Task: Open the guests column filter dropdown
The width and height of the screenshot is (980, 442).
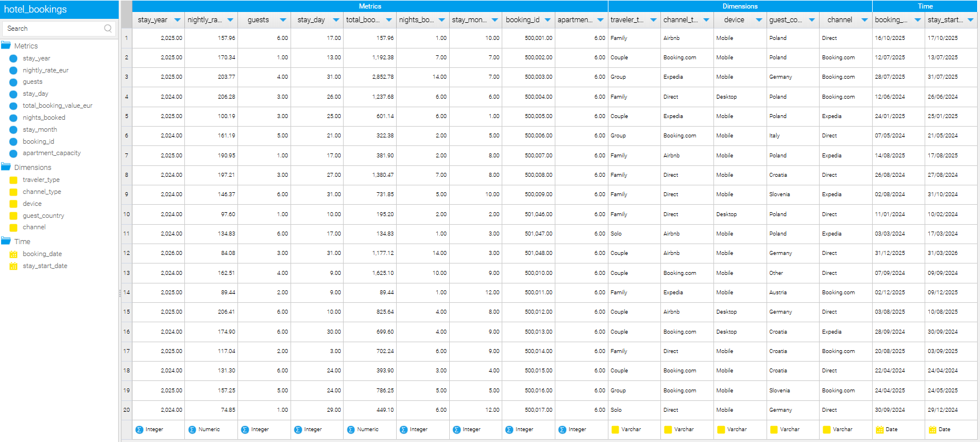Action: (x=283, y=20)
